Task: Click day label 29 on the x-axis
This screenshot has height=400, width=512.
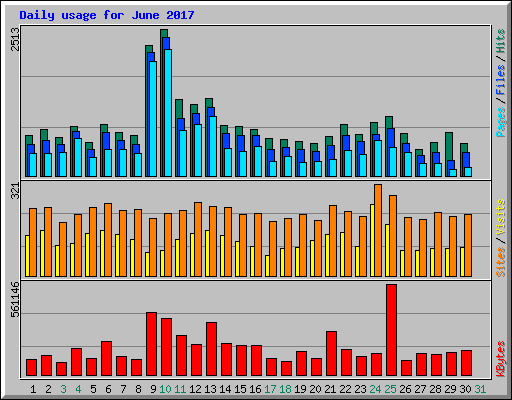Action: [450, 389]
